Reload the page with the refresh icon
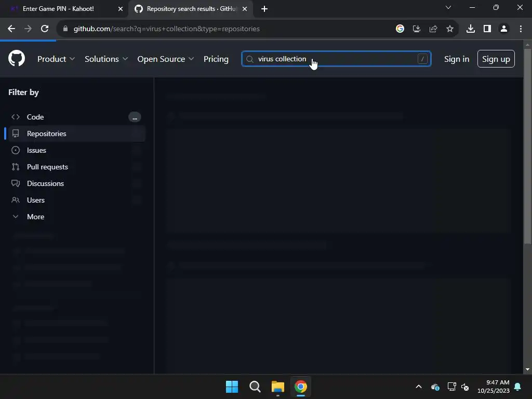The width and height of the screenshot is (532, 399). coord(45,29)
